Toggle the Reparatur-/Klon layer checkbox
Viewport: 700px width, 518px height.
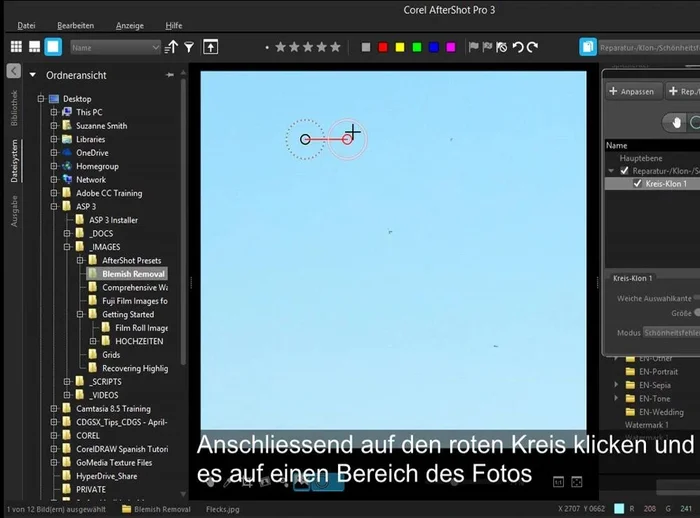[x=624, y=171]
